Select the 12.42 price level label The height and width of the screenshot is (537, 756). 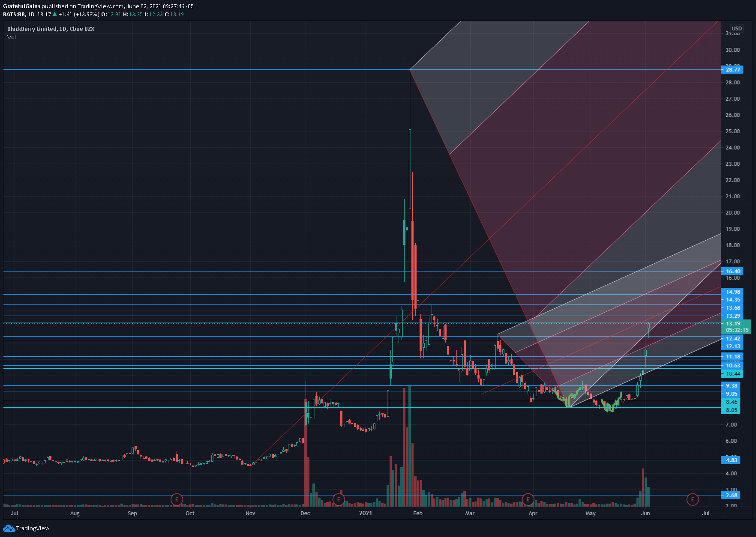(x=732, y=338)
